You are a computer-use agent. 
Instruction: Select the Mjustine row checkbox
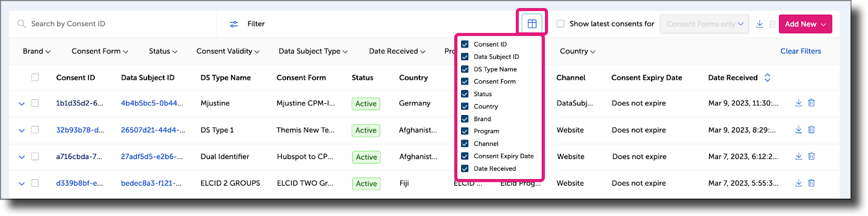point(35,103)
